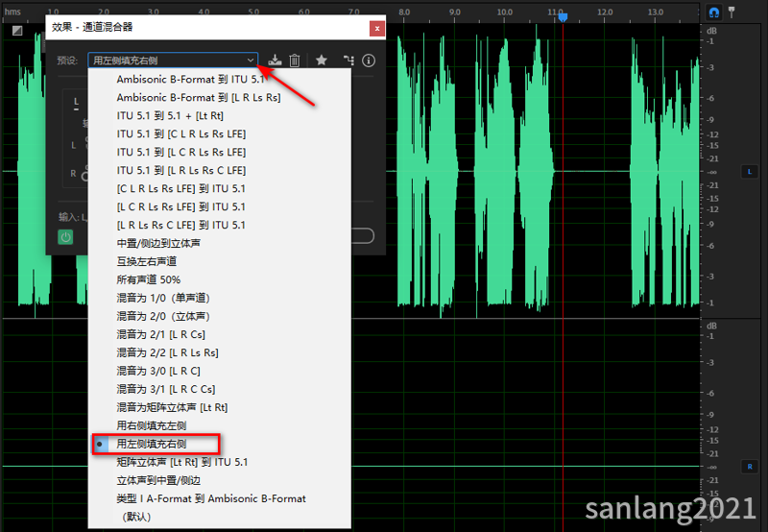Select preset 混音为 1/0 (单声道)

(x=162, y=298)
